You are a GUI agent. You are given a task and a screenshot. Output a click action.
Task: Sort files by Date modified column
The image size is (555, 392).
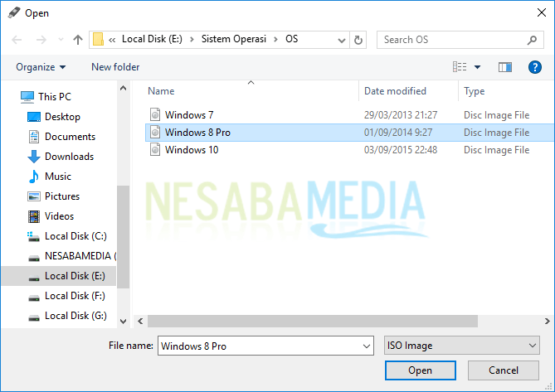pos(395,91)
